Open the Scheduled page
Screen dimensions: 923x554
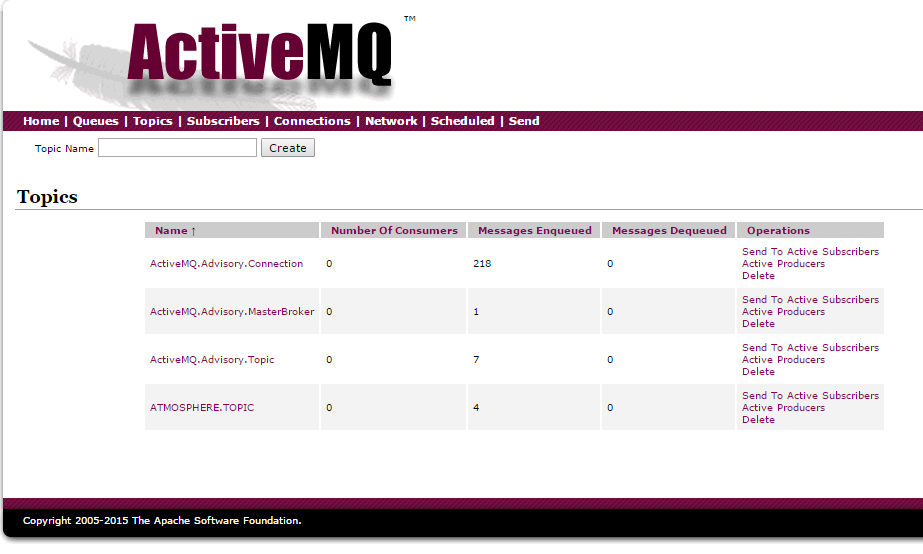(463, 121)
